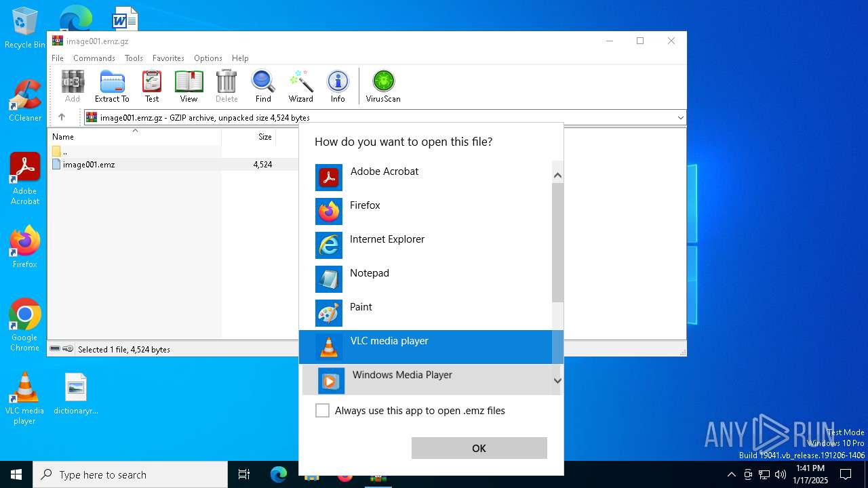Open Task View on the taskbar

coord(244,474)
